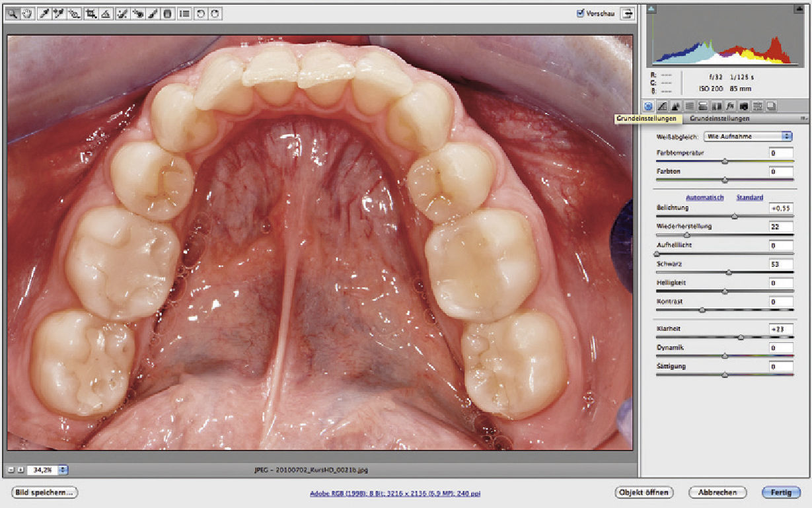Open the Weißabgleich dropdown
Image resolution: width=812 pixels, height=508 pixels.
(x=748, y=136)
